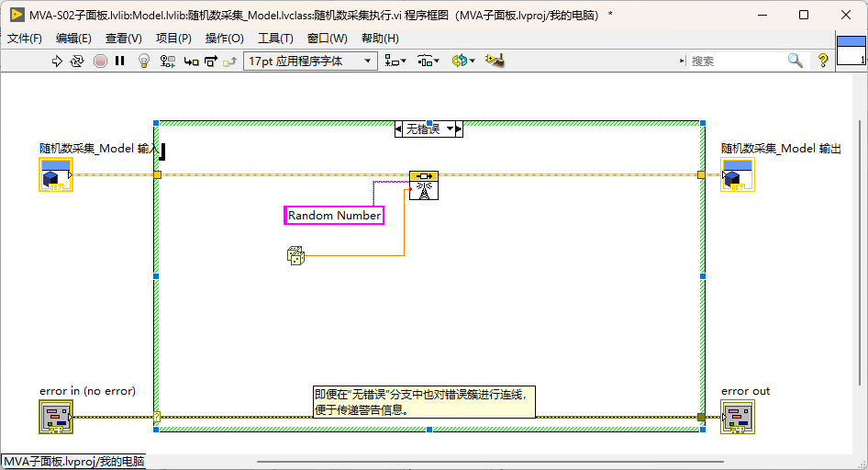The height and width of the screenshot is (470, 868).
Task: Click the Step Into button
Action: (x=191, y=62)
